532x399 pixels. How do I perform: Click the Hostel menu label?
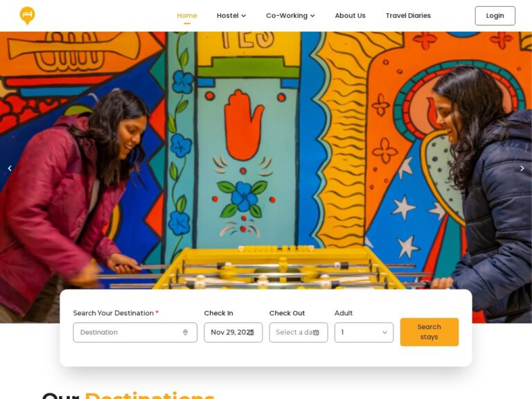click(x=228, y=16)
